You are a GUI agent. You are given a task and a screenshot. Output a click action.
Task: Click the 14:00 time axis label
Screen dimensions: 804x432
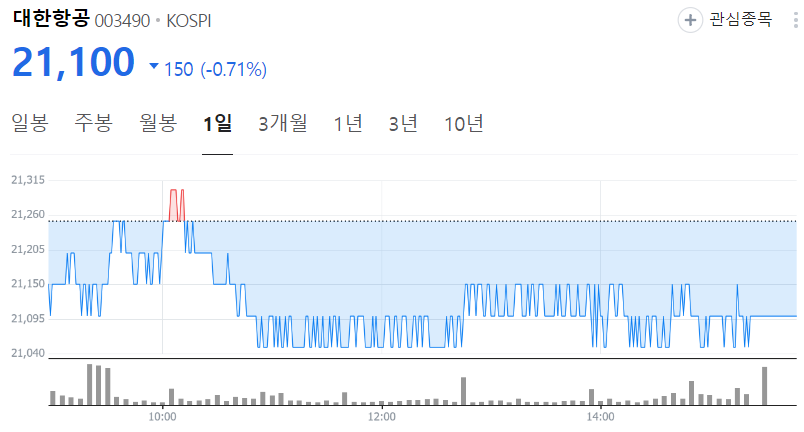[600, 417]
